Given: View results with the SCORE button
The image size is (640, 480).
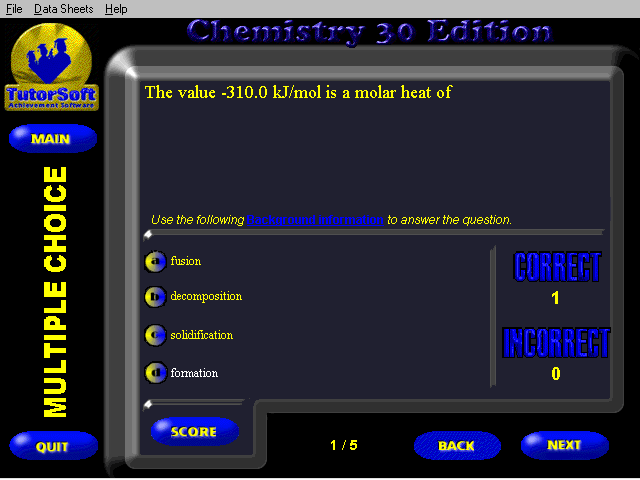Looking at the screenshot, I should pos(195,431).
